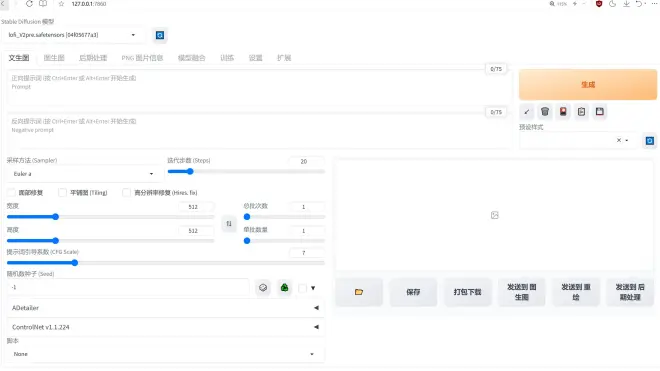Click the trash can clear prompt icon

(545, 112)
